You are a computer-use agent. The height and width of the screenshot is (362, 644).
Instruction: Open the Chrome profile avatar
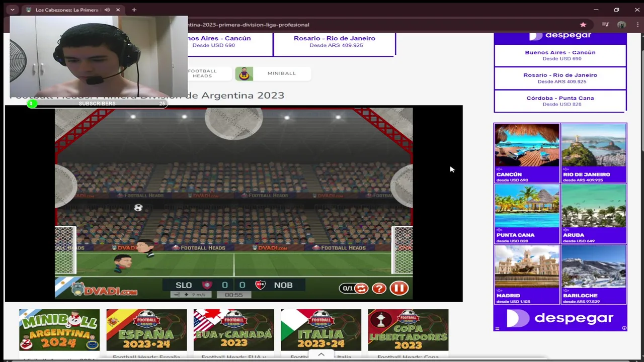click(x=621, y=25)
